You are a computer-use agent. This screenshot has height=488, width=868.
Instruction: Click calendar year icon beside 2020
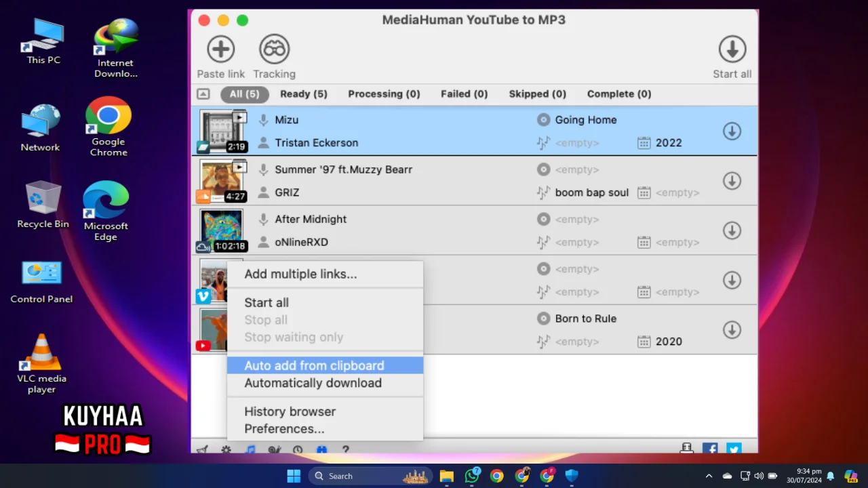click(644, 342)
